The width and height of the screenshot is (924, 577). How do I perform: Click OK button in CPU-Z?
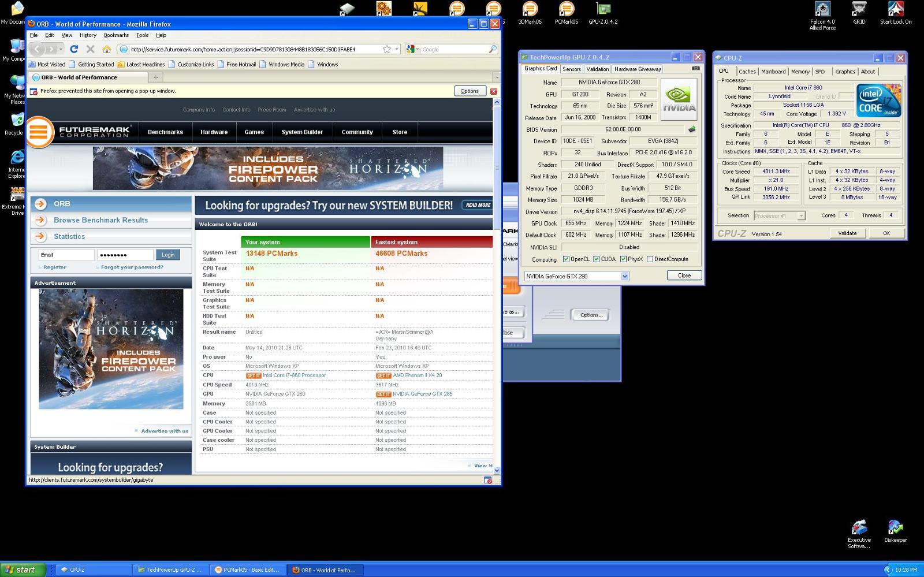886,233
